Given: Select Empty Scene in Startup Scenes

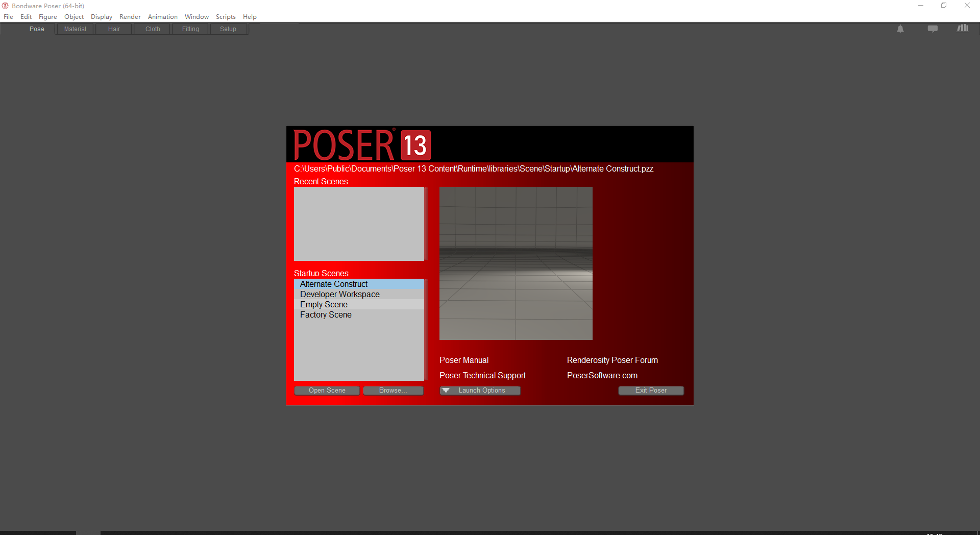Looking at the screenshot, I should tap(324, 304).
